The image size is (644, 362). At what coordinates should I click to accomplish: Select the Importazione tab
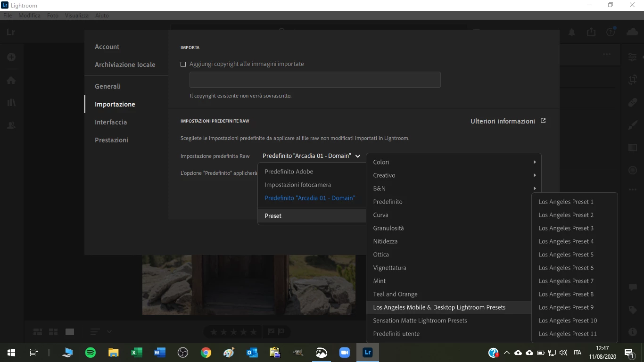[x=115, y=104]
